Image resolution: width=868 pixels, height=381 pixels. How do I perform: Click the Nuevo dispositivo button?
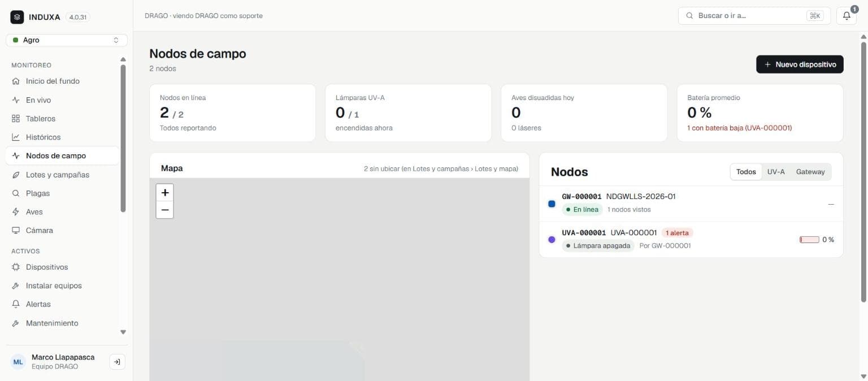tap(800, 64)
